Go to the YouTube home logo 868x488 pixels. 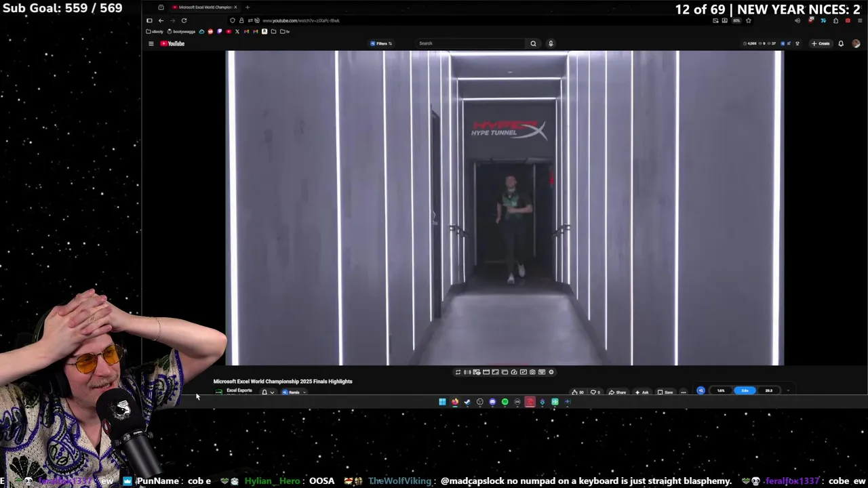pyautogui.click(x=172, y=43)
